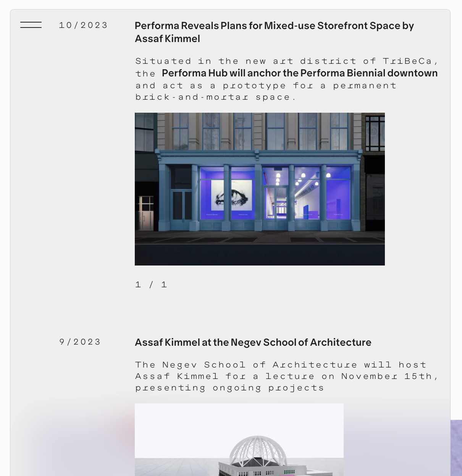
Task: Open 'Assaf Kimmel at the Negev School' headline
Action: click(253, 342)
